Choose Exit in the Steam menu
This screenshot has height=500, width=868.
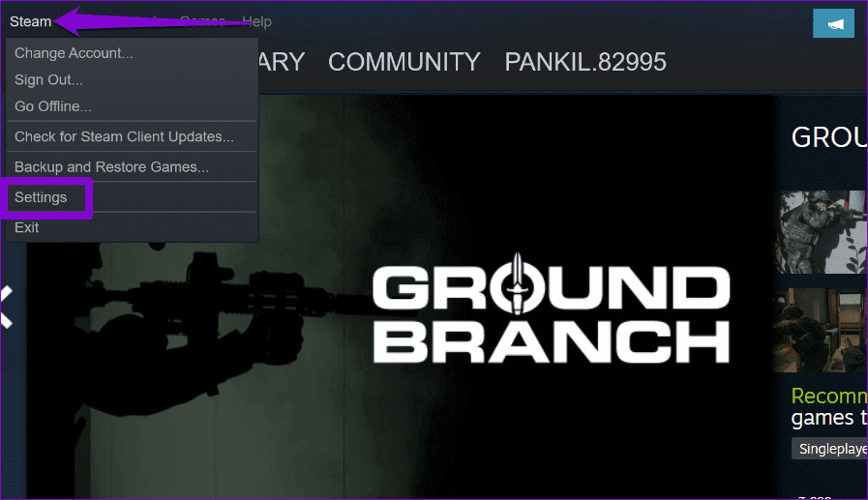(x=132, y=228)
